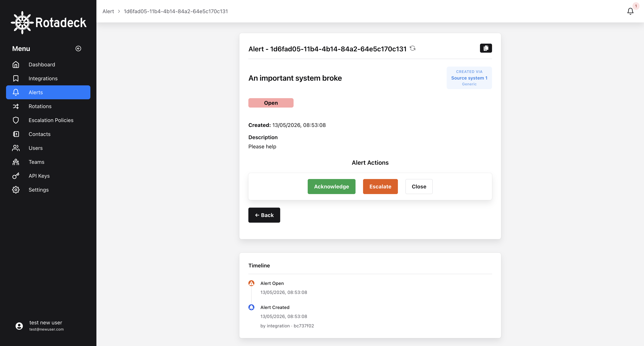Open Contacts menu item
644x346 pixels.
coord(48,134)
